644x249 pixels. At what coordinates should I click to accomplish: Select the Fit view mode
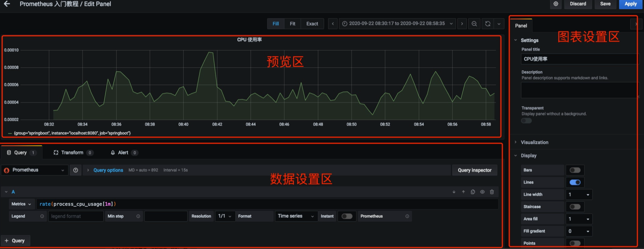point(292,24)
